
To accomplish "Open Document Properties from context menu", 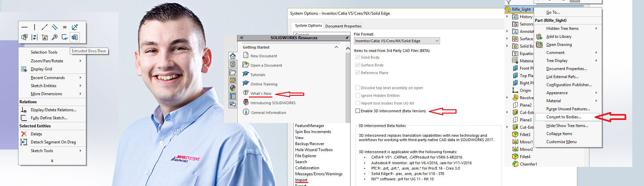I will [x=567, y=69].
